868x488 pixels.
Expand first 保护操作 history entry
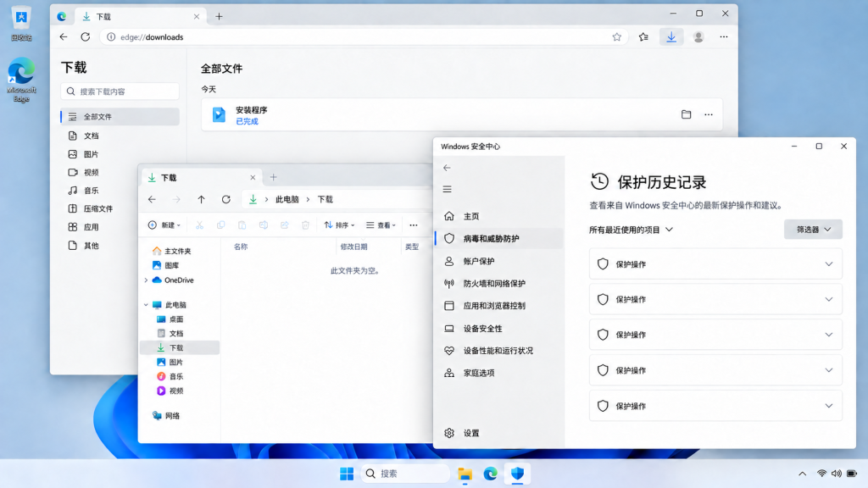pos(715,264)
